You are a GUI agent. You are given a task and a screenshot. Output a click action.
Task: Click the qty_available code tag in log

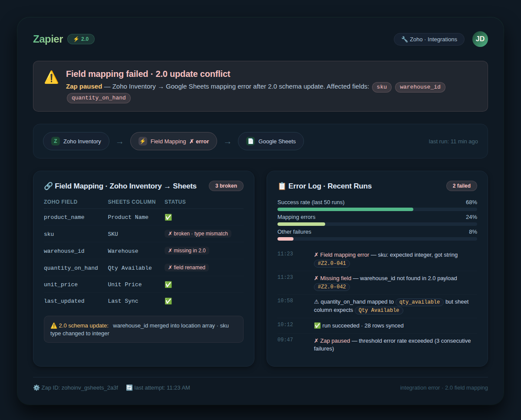[419, 302]
